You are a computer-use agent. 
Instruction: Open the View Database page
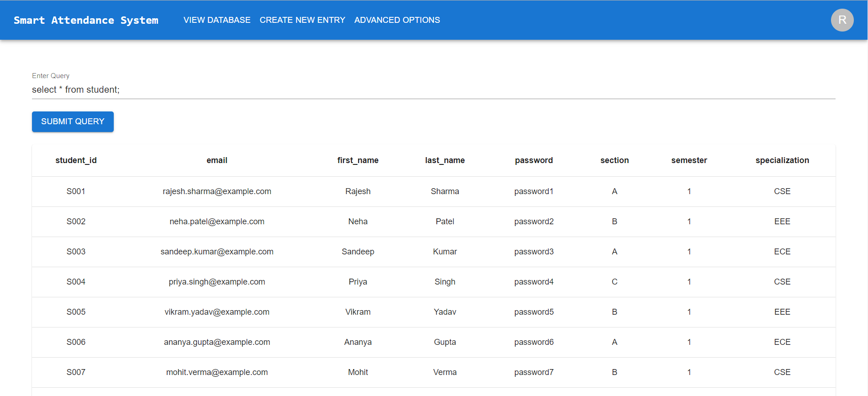coord(217,20)
